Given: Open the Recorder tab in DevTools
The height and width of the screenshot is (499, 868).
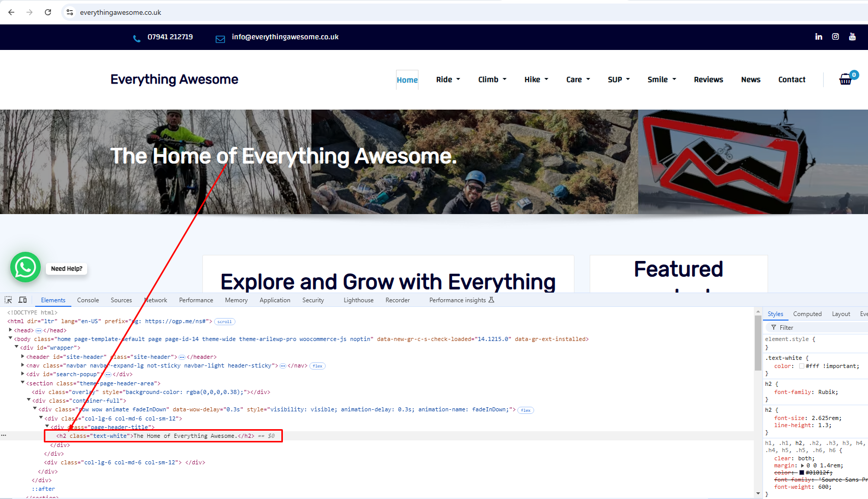Looking at the screenshot, I should [398, 300].
